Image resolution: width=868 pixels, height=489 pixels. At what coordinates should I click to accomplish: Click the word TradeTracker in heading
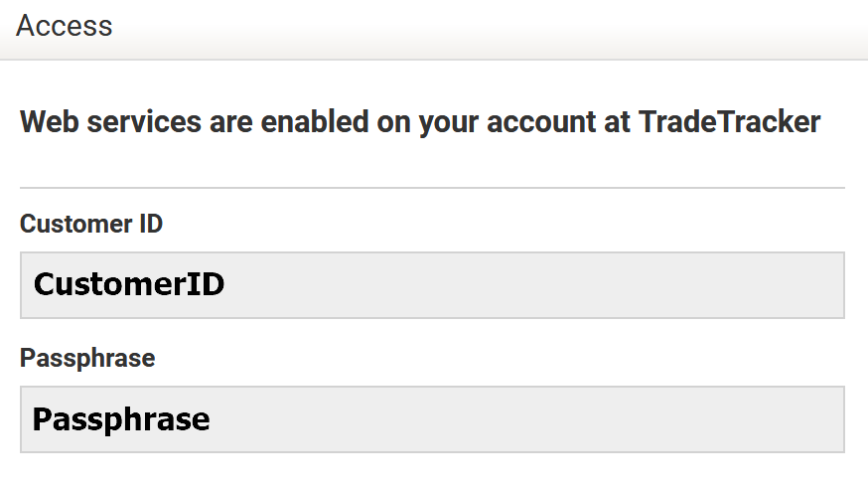point(730,121)
